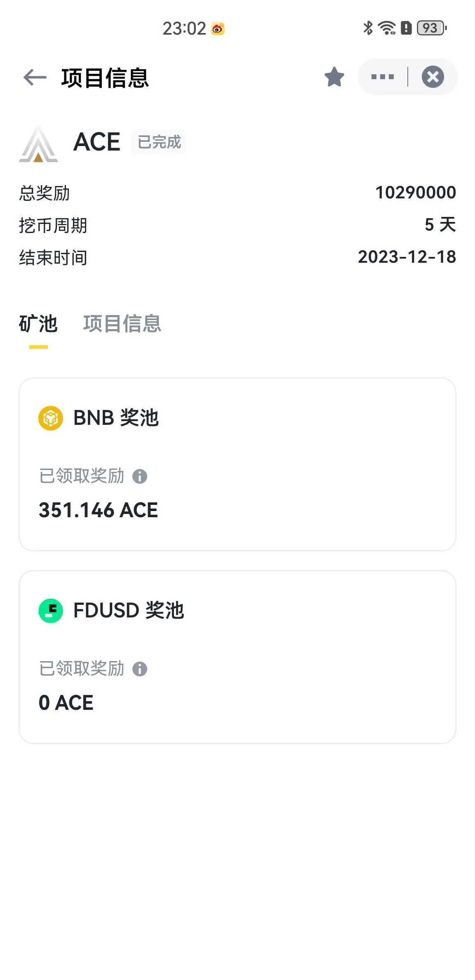Tap the 结束时间 date 2023-12-18

click(x=407, y=257)
